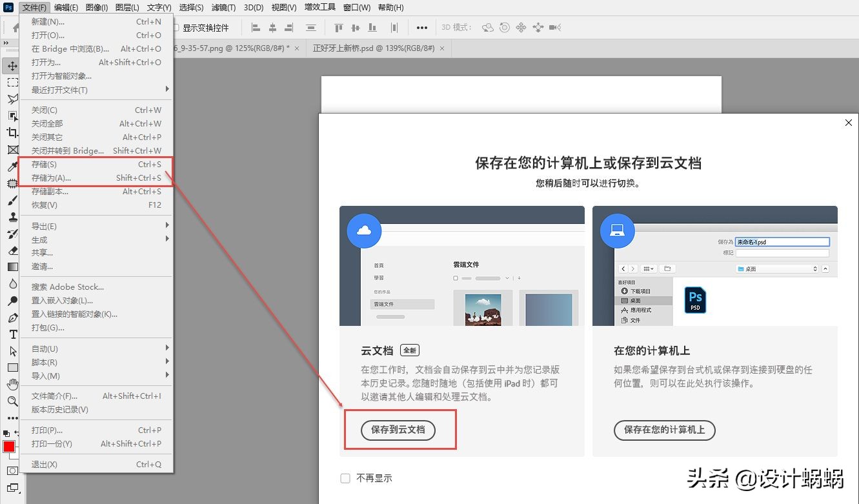Toggle Quick Mask mode in the toolbar
The width and height of the screenshot is (859, 504).
(x=11, y=469)
